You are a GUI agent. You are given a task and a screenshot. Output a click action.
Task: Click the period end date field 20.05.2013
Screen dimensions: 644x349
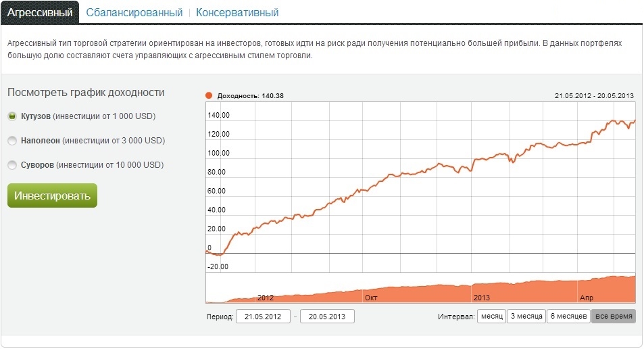tap(327, 317)
